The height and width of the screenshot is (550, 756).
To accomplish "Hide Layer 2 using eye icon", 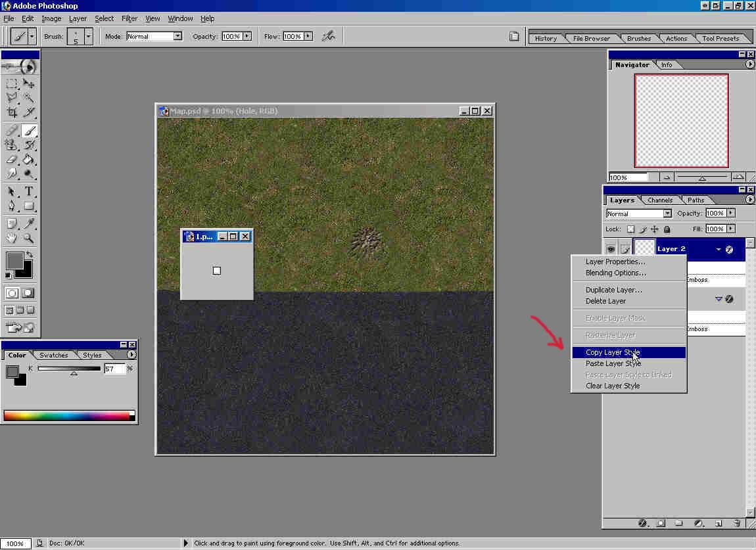I will coord(611,249).
